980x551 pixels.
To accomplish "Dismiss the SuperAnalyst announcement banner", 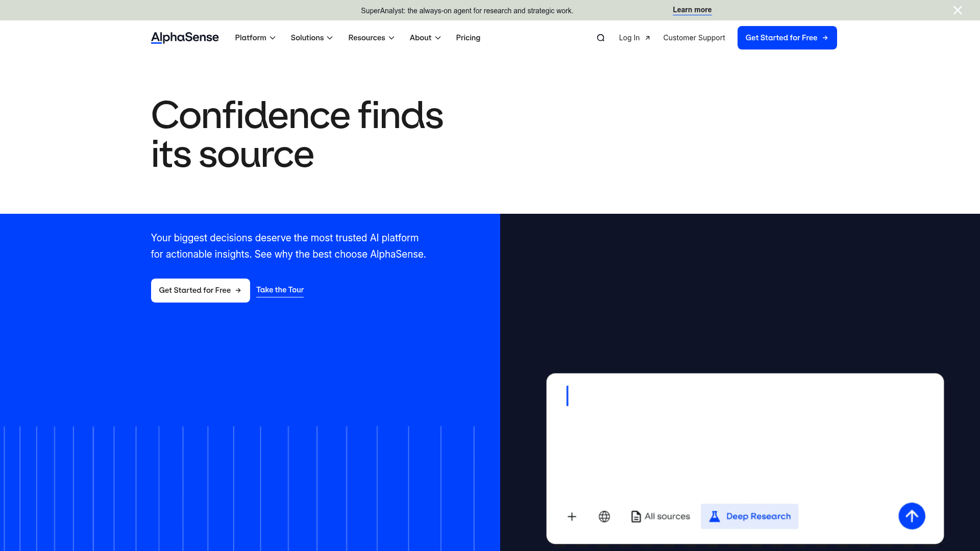I will coord(958,10).
